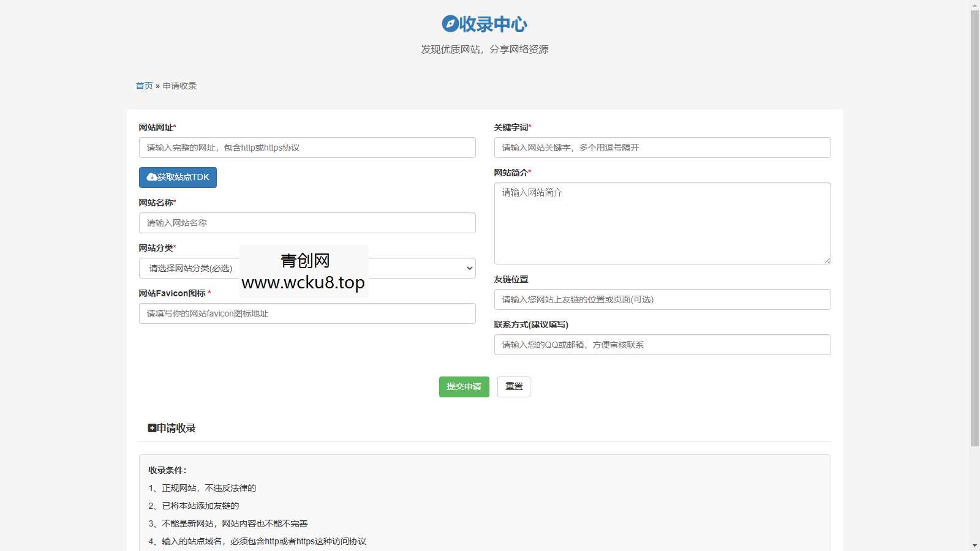The image size is (980, 551).
Task: Click the 网站名称 name input box
Action: click(306, 223)
